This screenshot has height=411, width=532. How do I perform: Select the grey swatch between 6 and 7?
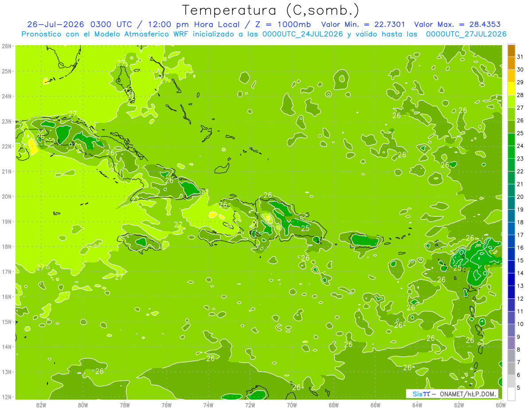click(511, 368)
